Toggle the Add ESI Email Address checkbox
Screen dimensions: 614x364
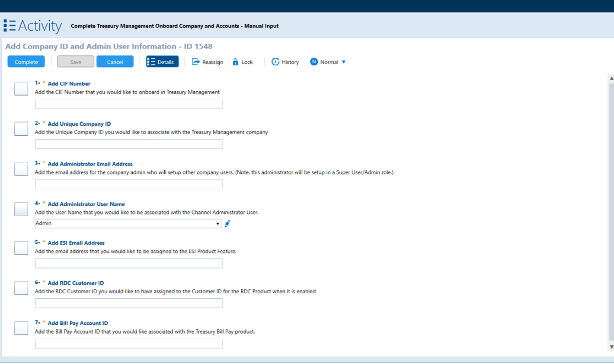point(21,248)
